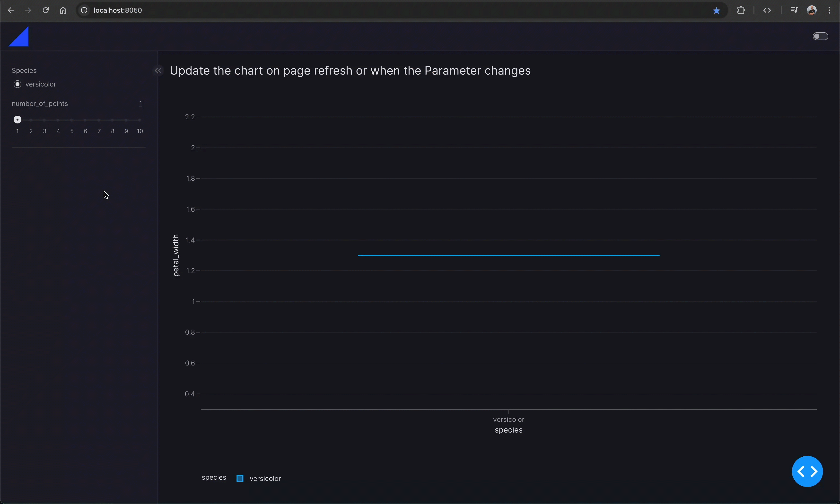Open the browser three-dot menu
The image size is (840, 504).
pos(829,10)
